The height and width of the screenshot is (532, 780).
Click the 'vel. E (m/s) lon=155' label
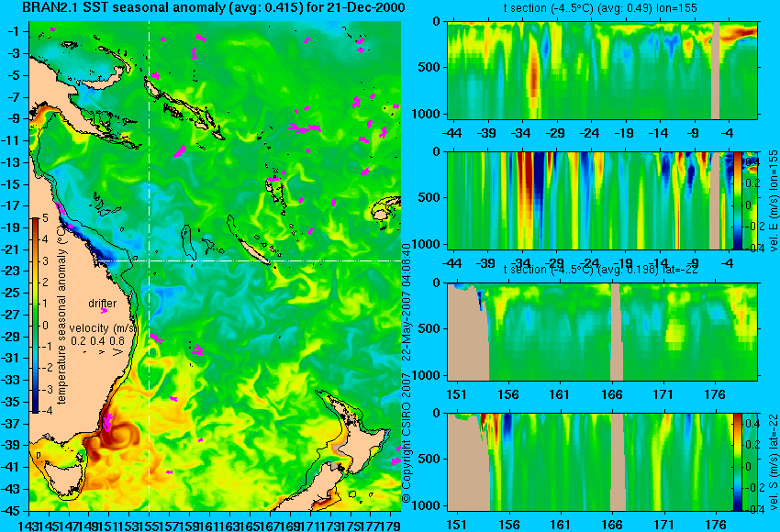coord(773,200)
